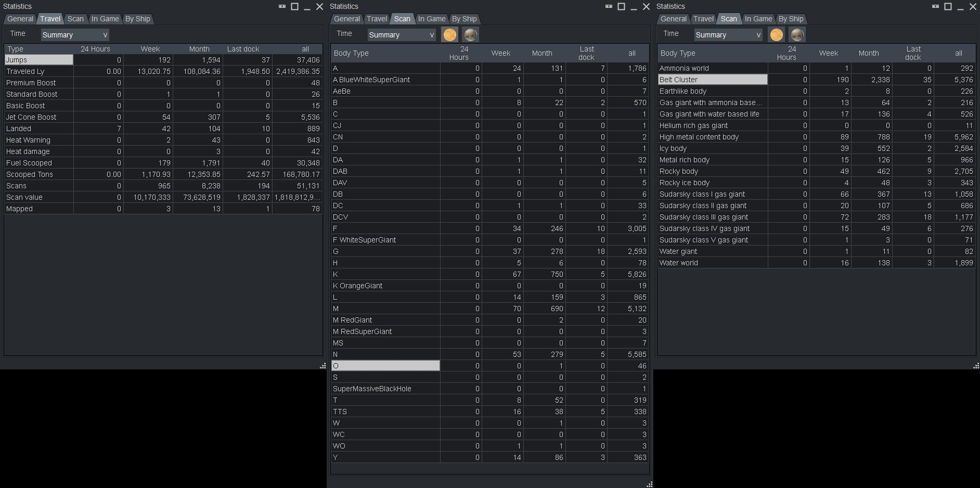Click the Type column header in Travel table
This screenshot has height=488, width=980.
click(39, 49)
